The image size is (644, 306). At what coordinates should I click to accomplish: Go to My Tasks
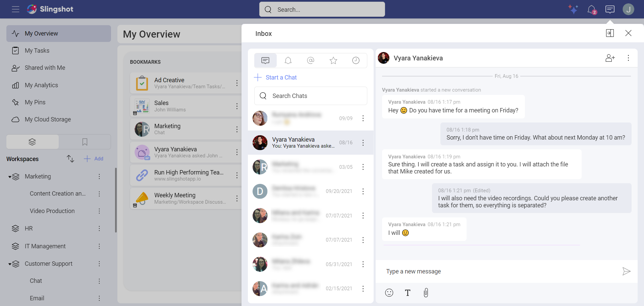tap(59, 51)
